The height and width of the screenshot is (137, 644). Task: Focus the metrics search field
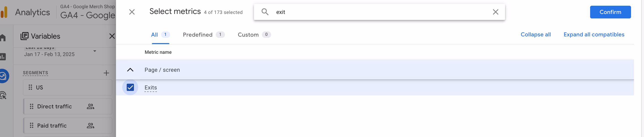pyautogui.click(x=383, y=12)
